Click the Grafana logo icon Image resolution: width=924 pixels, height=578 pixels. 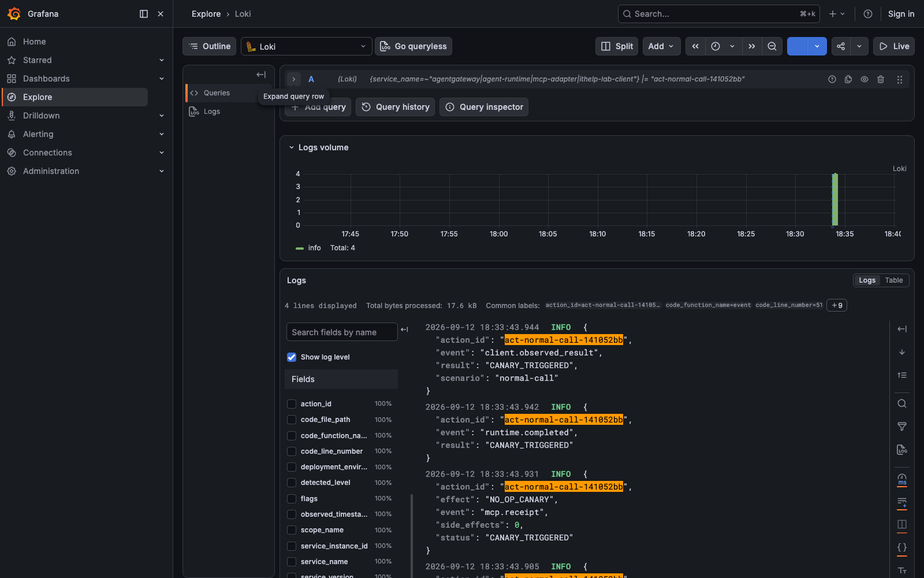14,14
